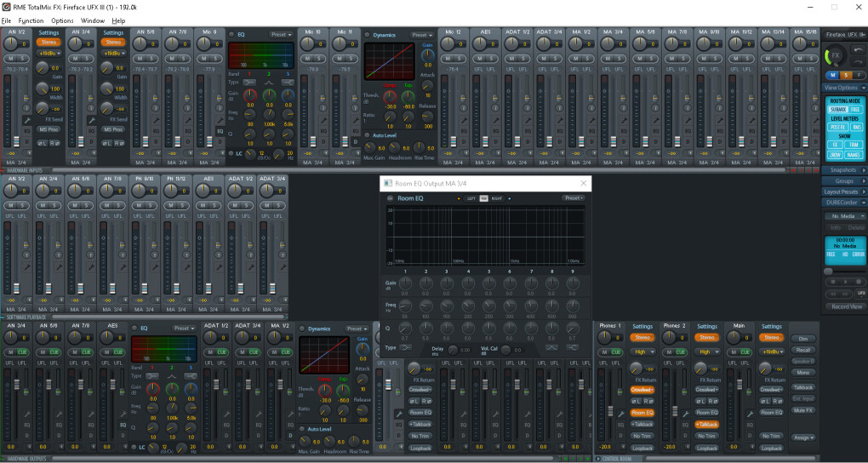Toggle 2ROW in Show options

[x=836, y=155]
